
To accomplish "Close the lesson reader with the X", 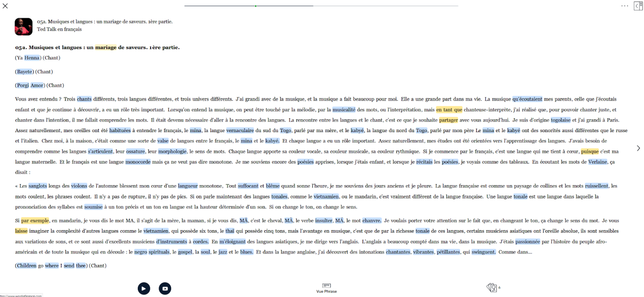I will [5, 6].
